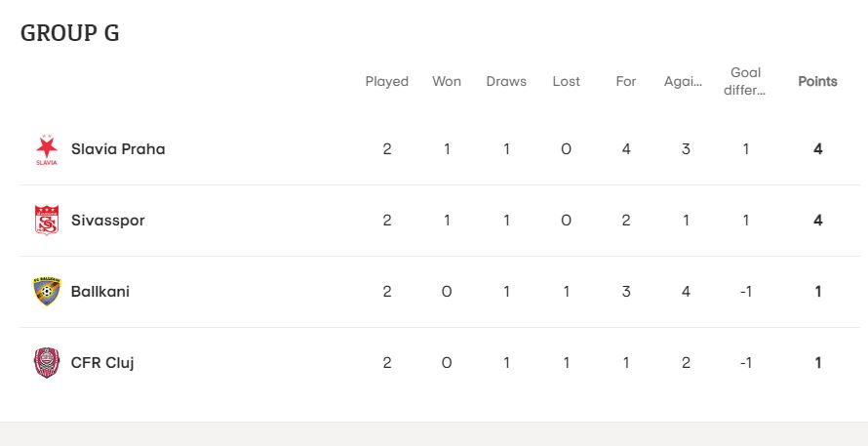Click the Sivasspor club crest
Screen dimensions: 868x446
tap(47, 220)
